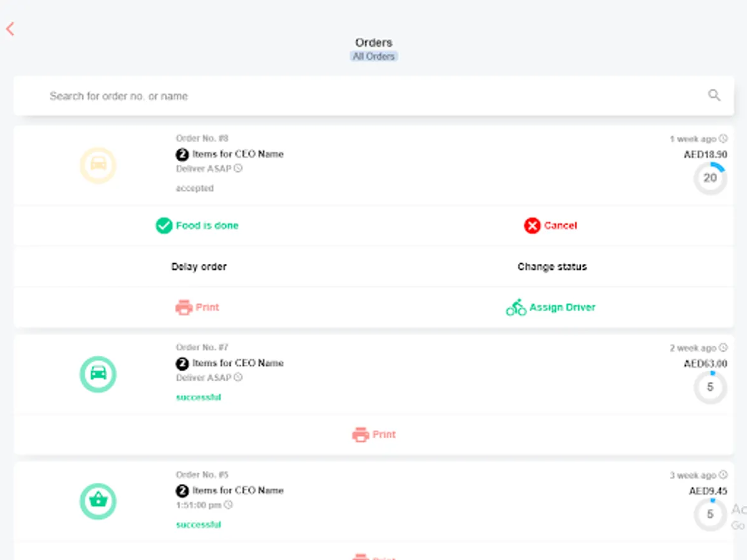
Task: Click the 5 minute timer on Order #5
Action: click(x=710, y=515)
